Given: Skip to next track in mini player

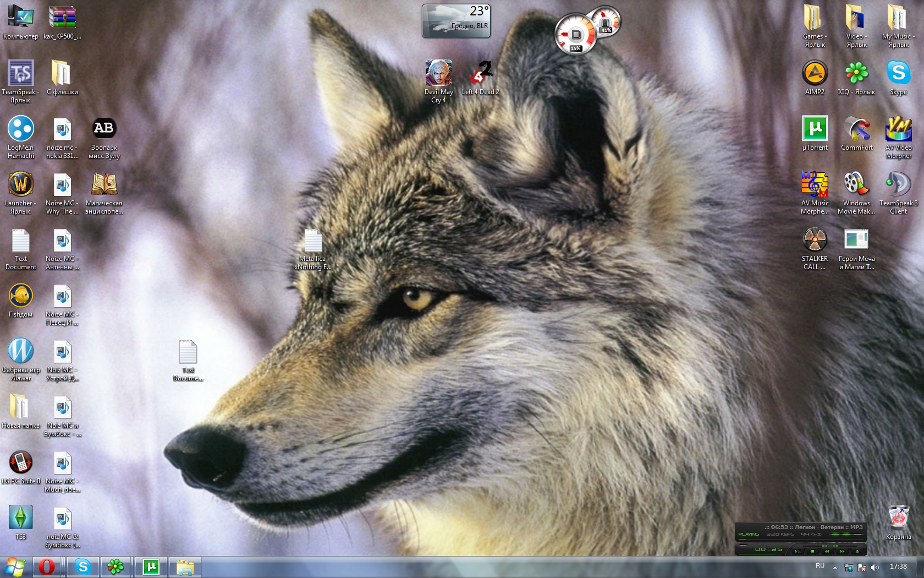Looking at the screenshot, I should (x=842, y=550).
